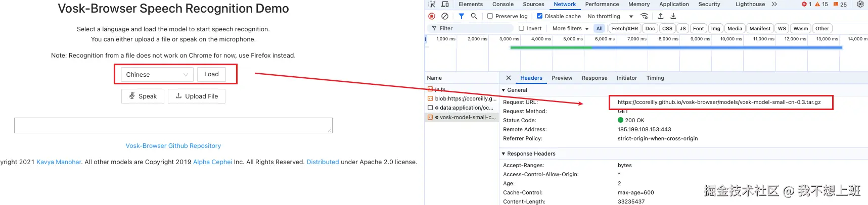This screenshot has height=205, width=868.
Task: Select the Font type filter
Action: [x=699, y=28]
